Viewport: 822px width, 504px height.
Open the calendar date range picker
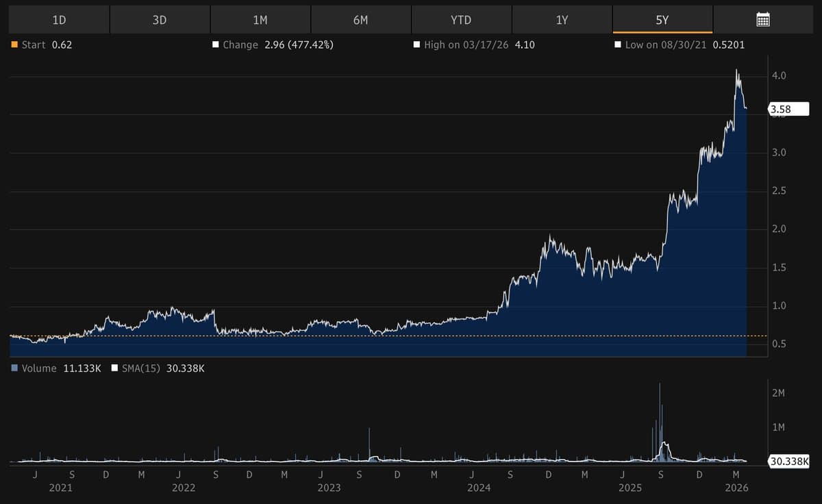point(762,20)
